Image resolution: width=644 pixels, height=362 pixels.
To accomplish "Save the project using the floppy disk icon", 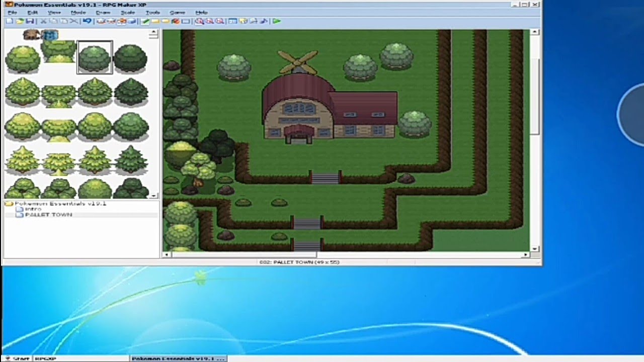I will 30,21.
